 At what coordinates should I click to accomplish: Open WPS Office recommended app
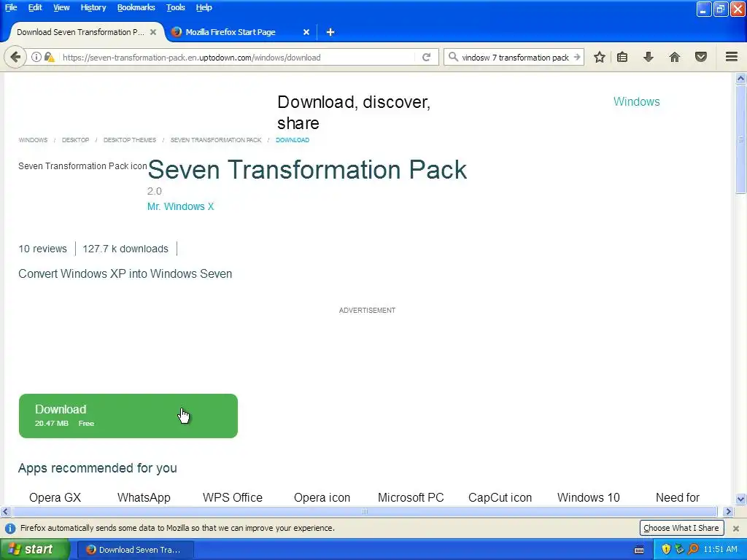point(233,497)
